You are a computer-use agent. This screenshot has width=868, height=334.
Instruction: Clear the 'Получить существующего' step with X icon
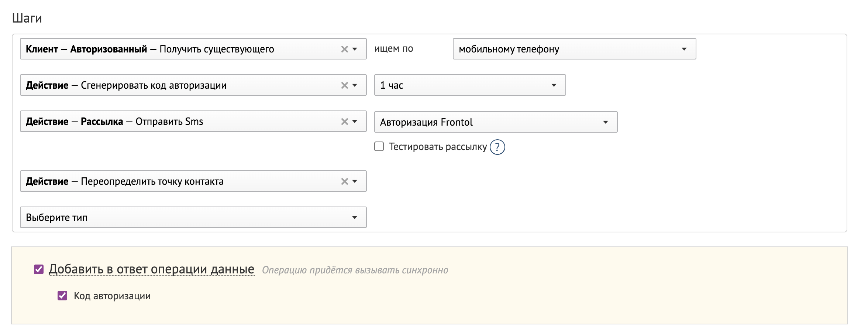[344, 49]
